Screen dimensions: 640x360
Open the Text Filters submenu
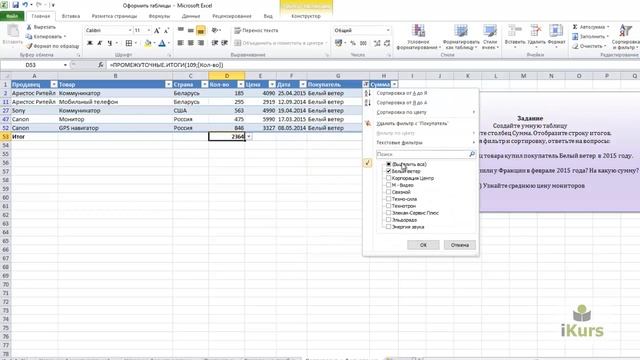click(420, 143)
